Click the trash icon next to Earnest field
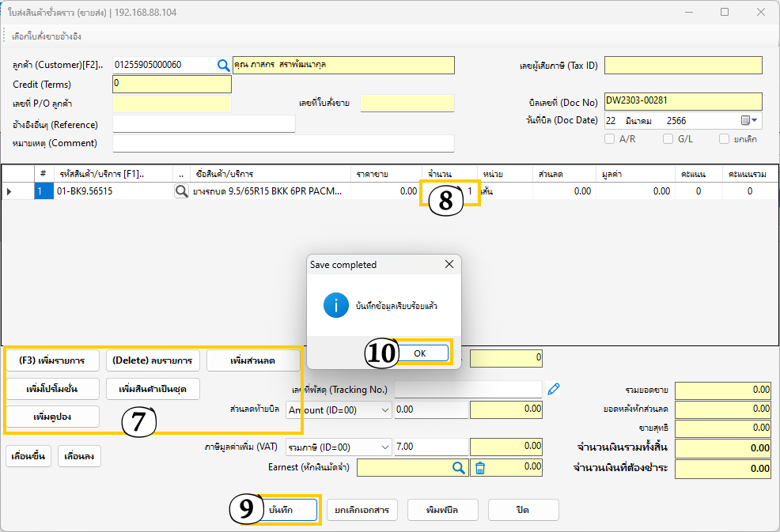This screenshot has width=780, height=532. coord(479,468)
